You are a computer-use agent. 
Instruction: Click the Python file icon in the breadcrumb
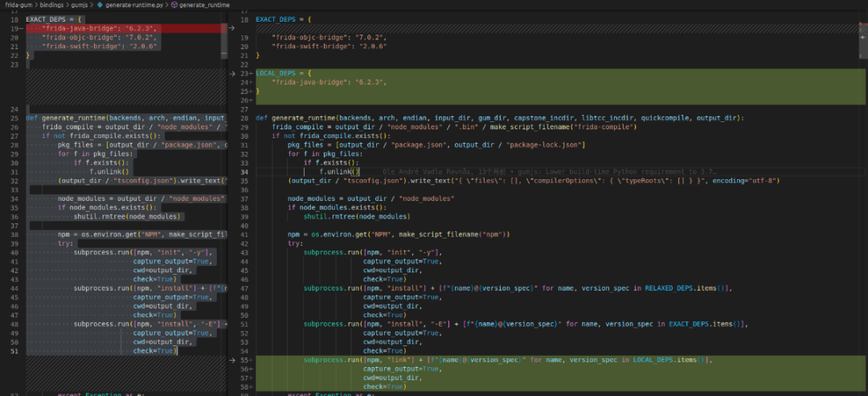(x=100, y=5)
